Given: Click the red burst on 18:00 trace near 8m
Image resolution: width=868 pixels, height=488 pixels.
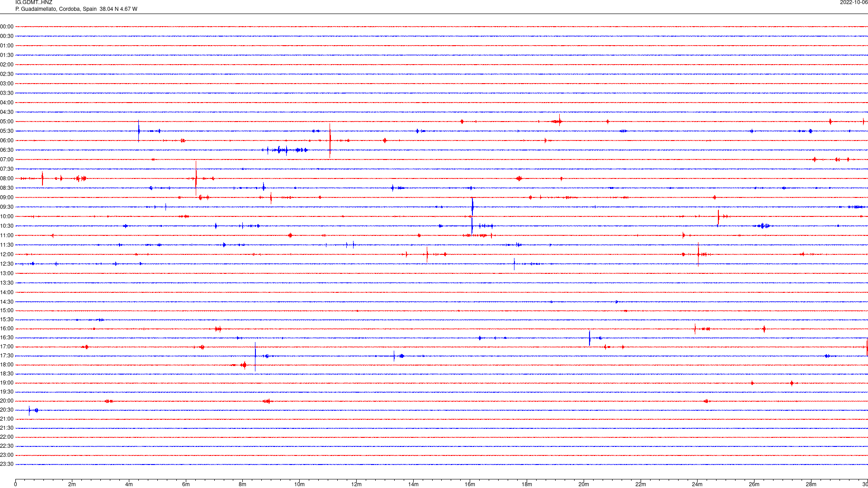Looking at the screenshot, I should (244, 365).
